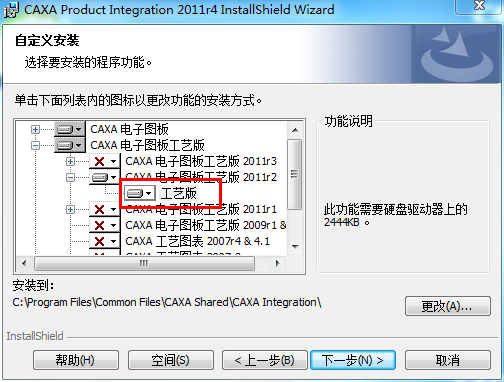Select CAXA 工艺图表 2007r4 & 4.1 label

pos(197,241)
